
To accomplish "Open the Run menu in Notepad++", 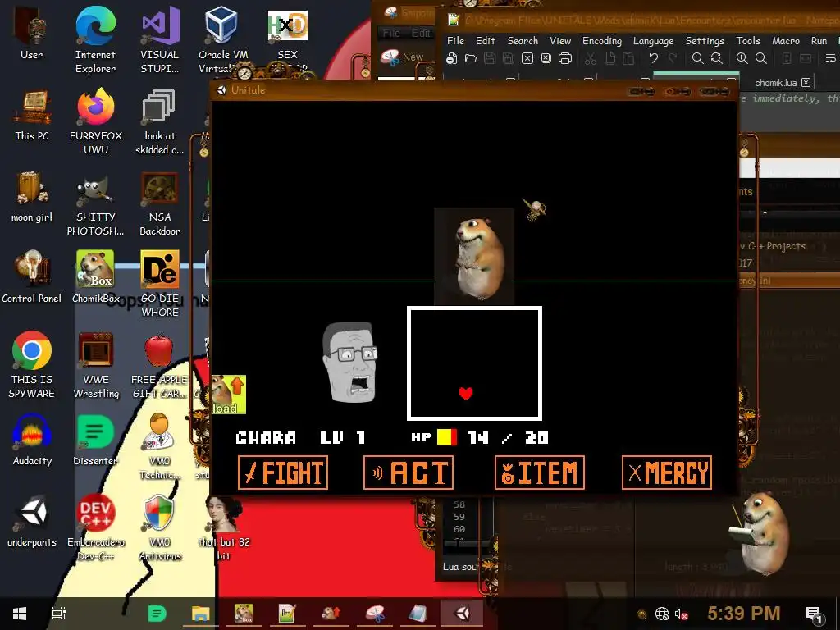I will 819,41.
